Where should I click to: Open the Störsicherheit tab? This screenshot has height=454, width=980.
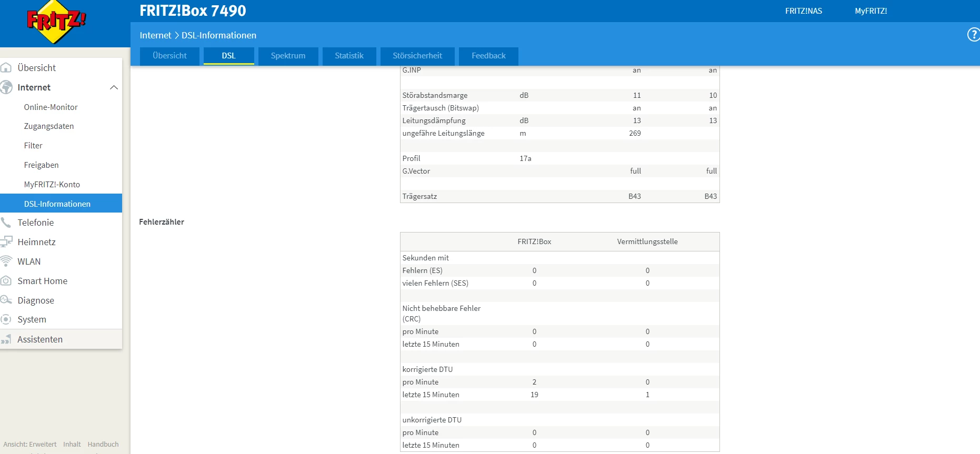click(x=417, y=56)
